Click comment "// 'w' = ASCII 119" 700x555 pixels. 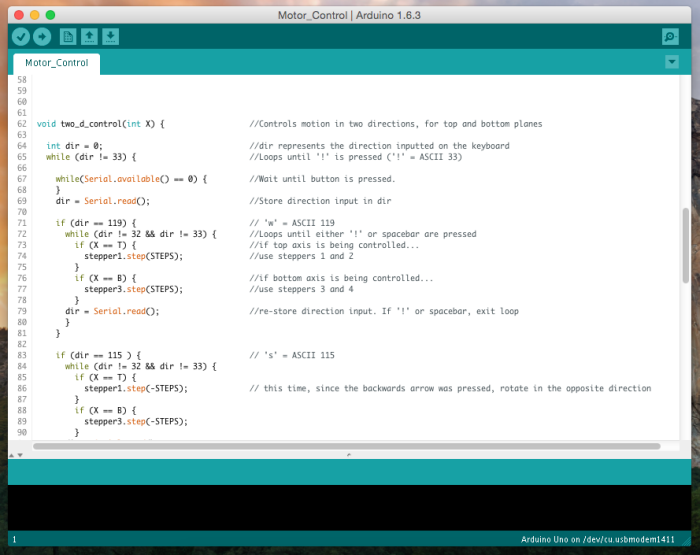click(x=292, y=223)
